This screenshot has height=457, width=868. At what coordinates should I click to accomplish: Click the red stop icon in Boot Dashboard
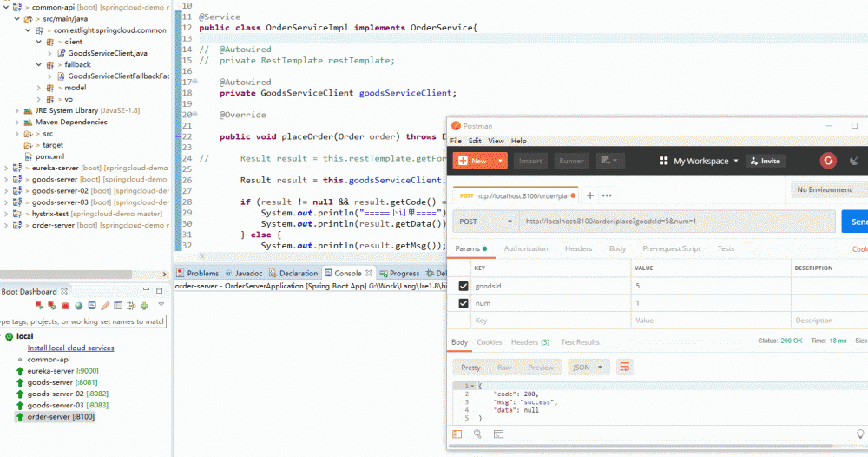click(65, 306)
